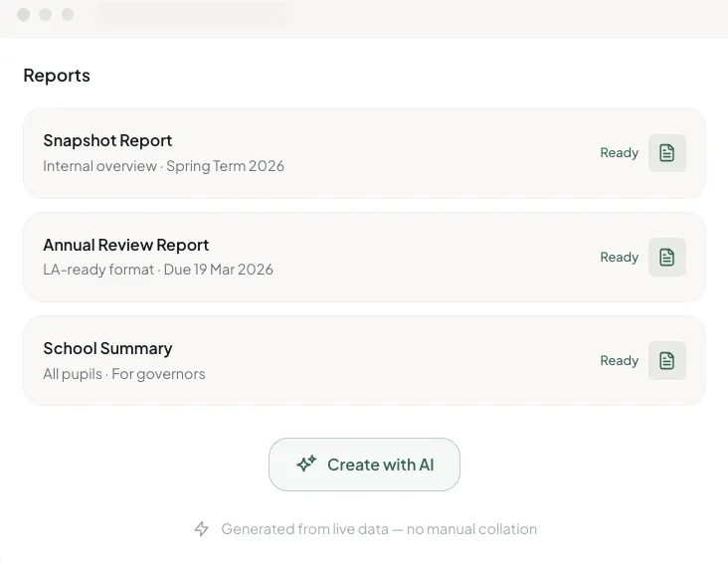Click the lightning bolt icon in the footer

202,529
